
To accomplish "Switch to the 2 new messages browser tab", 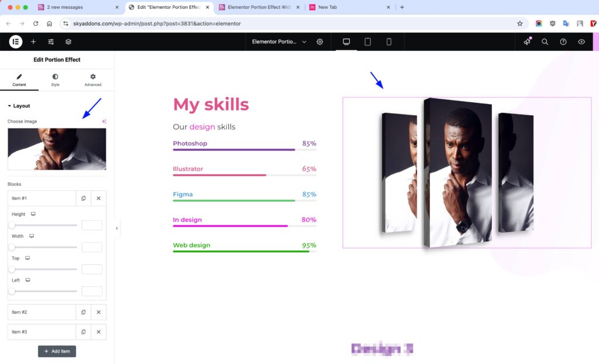I will [x=78, y=7].
